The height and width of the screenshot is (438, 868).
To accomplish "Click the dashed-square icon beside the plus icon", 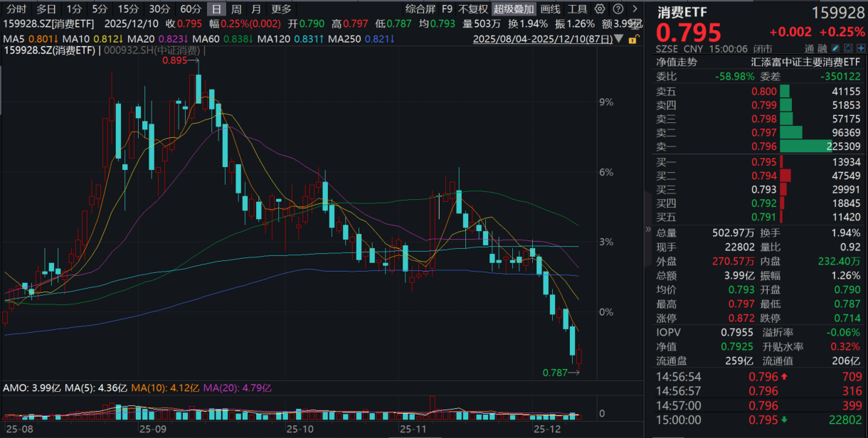I will tap(848, 48).
